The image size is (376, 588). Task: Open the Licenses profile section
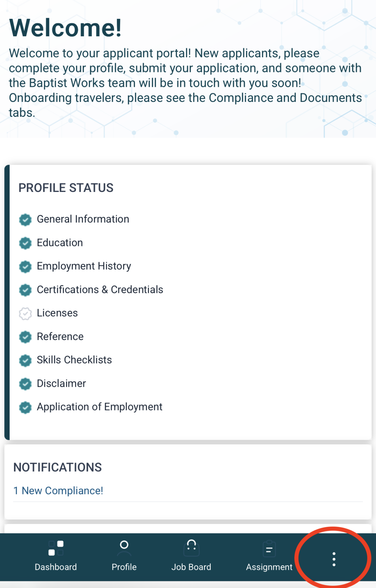57,313
